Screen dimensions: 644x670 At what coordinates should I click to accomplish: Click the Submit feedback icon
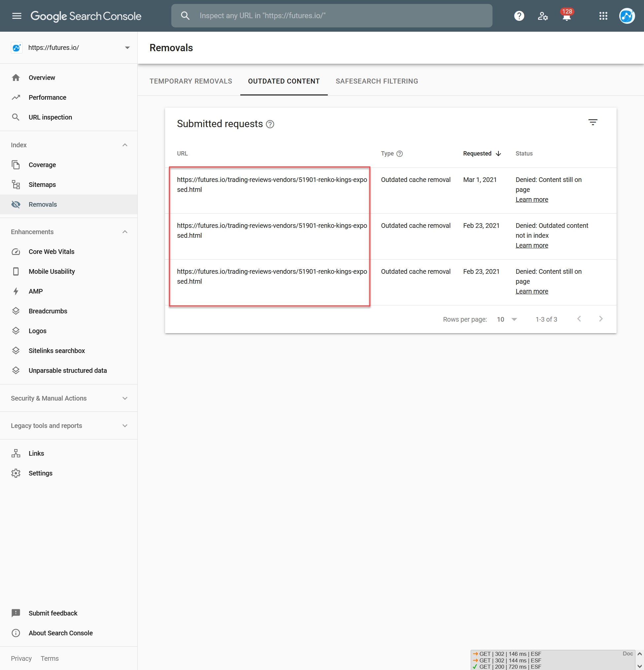pyautogui.click(x=16, y=613)
